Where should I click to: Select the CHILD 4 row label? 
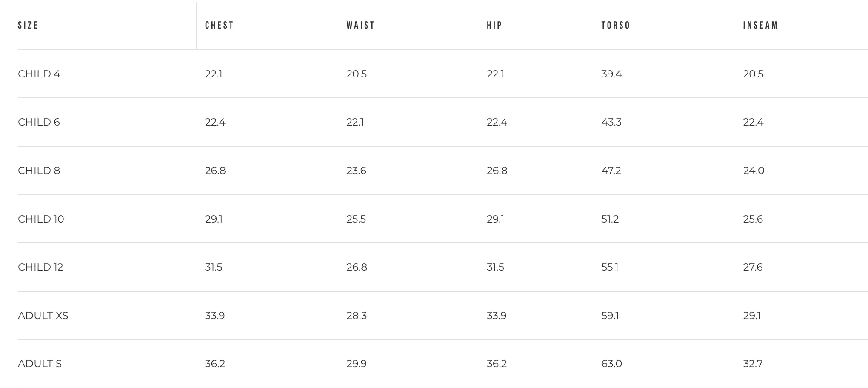point(39,74)
